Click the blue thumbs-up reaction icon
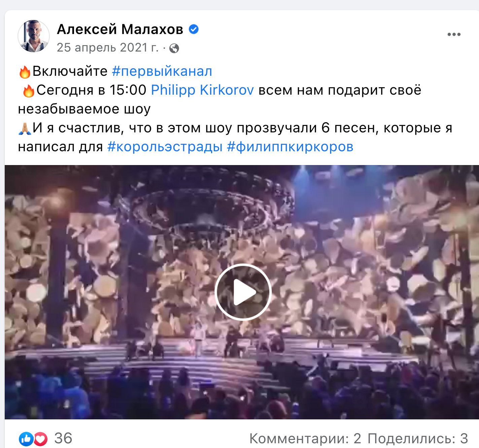Viewport: 479px width, 448px height. pyautogui.click(x=26, y=439)
